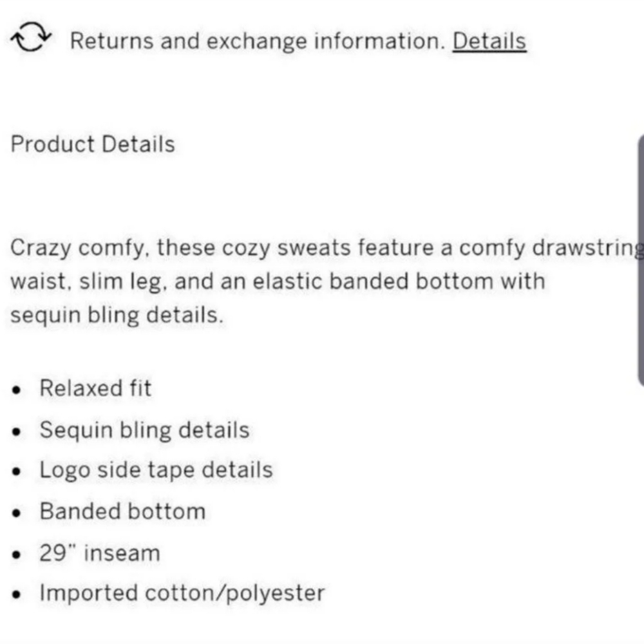Select the Product Details heading
644x644 pixels.
(93, 144)
